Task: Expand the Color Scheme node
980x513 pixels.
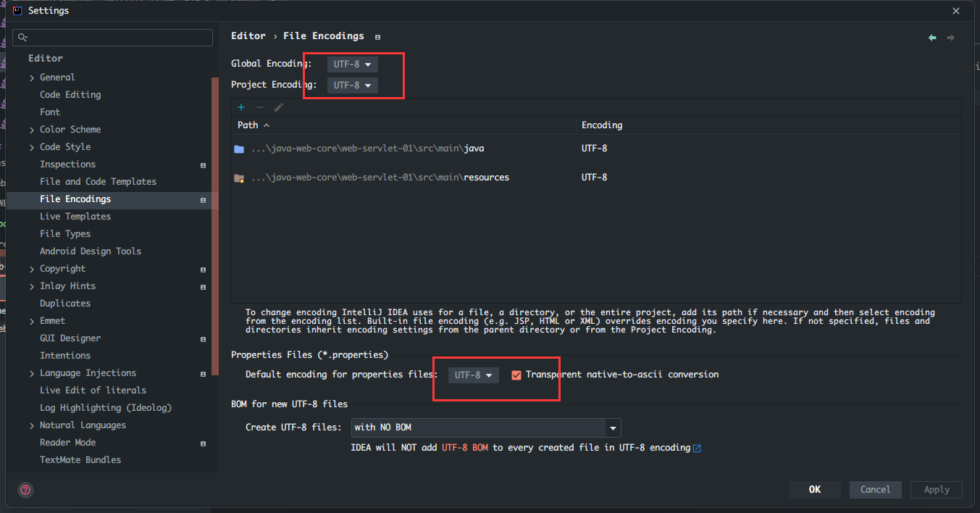Action: point(32,130)
